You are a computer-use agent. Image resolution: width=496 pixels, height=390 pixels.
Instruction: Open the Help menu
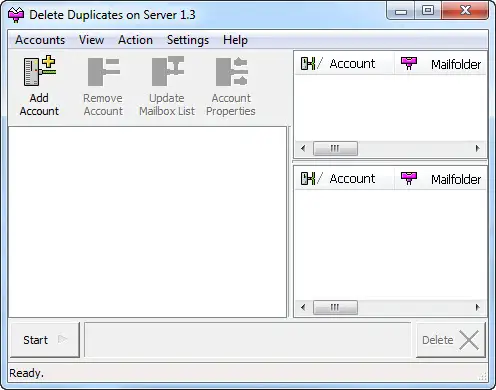(235, 40)
